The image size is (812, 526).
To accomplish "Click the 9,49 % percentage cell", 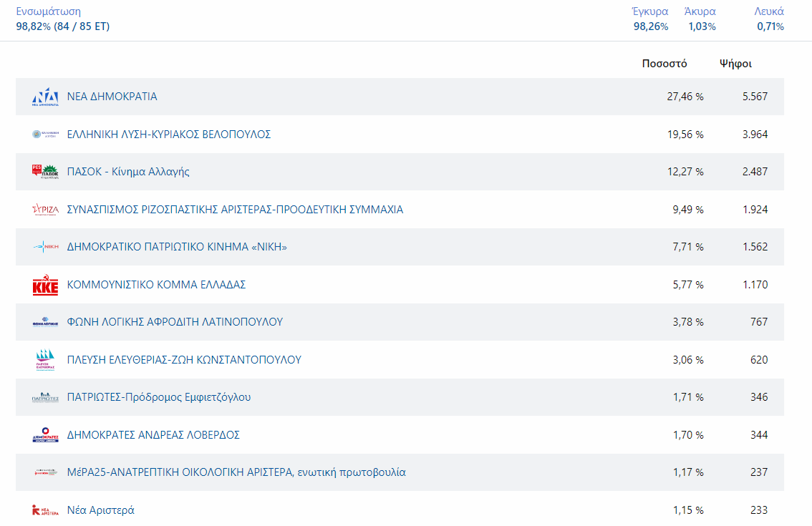I will coord(688,210).
